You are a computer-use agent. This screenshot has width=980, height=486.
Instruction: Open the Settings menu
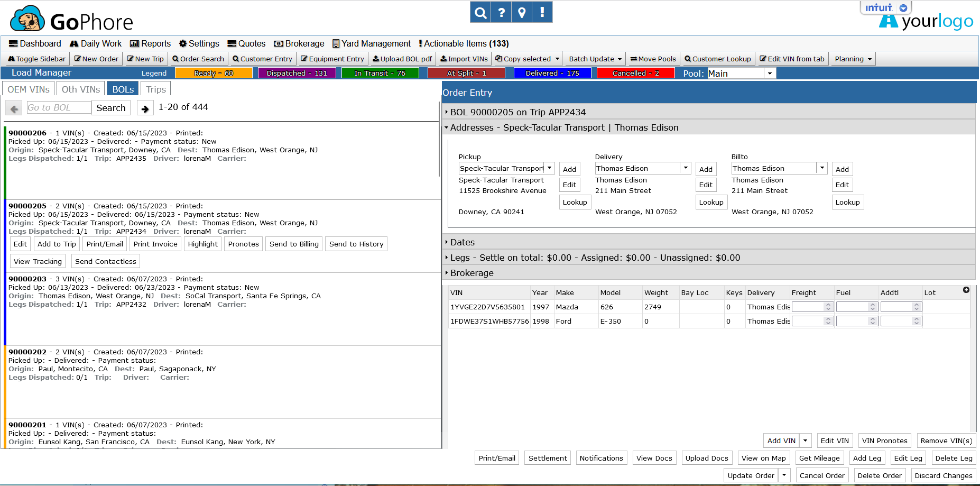click(x=199, y=43)
